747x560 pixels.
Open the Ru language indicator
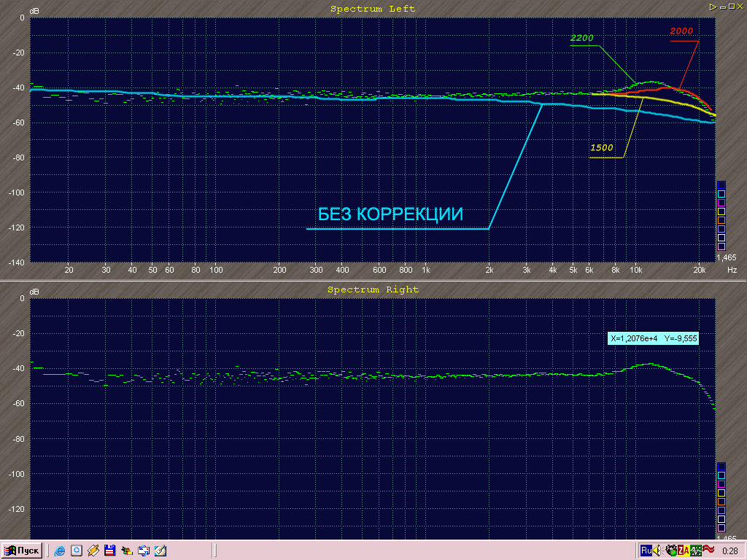click(x=646, y=551)
